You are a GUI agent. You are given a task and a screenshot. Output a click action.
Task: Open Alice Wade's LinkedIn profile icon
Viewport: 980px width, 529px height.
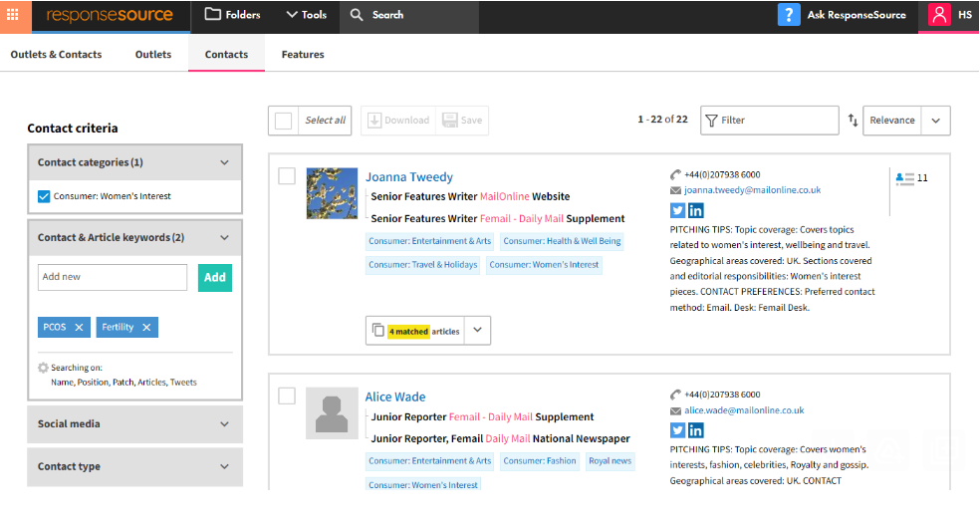click(695, 430)
